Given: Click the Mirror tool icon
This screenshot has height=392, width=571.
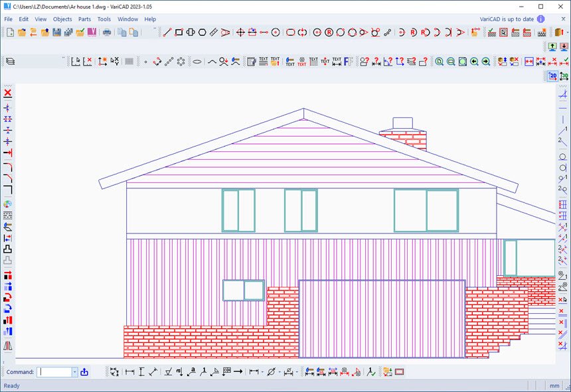Looking at the screenshot, I should pyautogui.click(x=8, y=346).
